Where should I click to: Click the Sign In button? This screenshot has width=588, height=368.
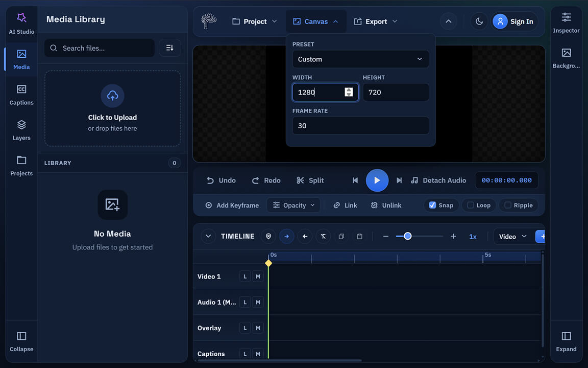click(514, 21)
